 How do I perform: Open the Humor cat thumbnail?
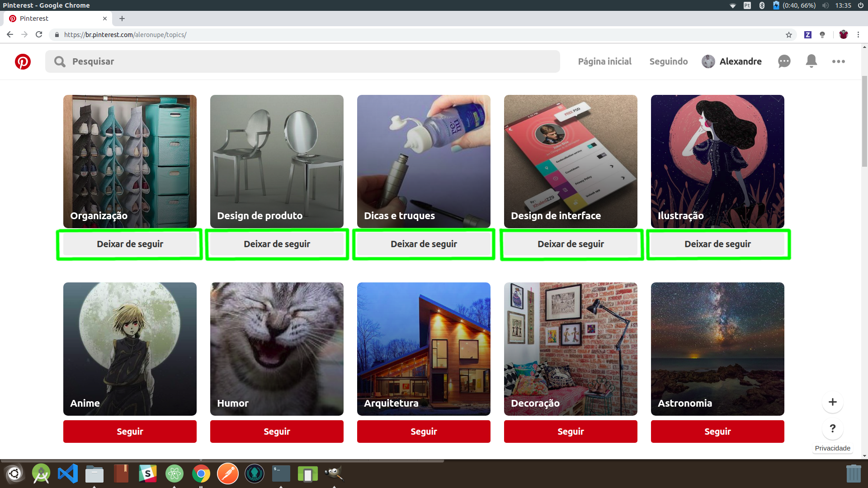277,349
